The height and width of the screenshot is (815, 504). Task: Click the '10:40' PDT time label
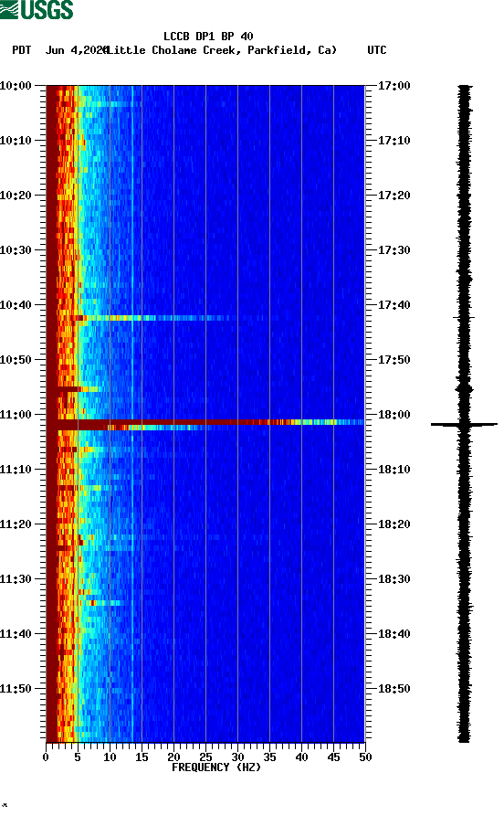point(16,305)
